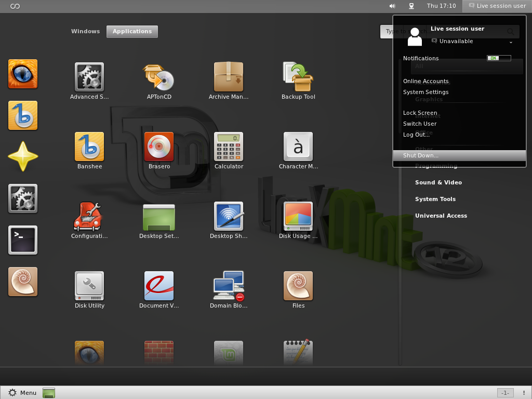
Task: Click the yellow star icon in dash
Action: coord(23,156)
